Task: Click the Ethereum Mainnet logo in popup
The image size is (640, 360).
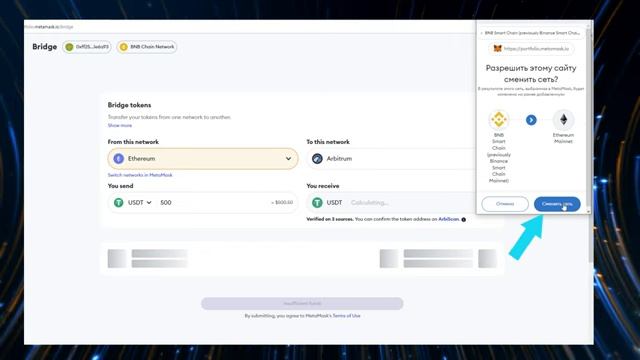Action: coord(563,120)
